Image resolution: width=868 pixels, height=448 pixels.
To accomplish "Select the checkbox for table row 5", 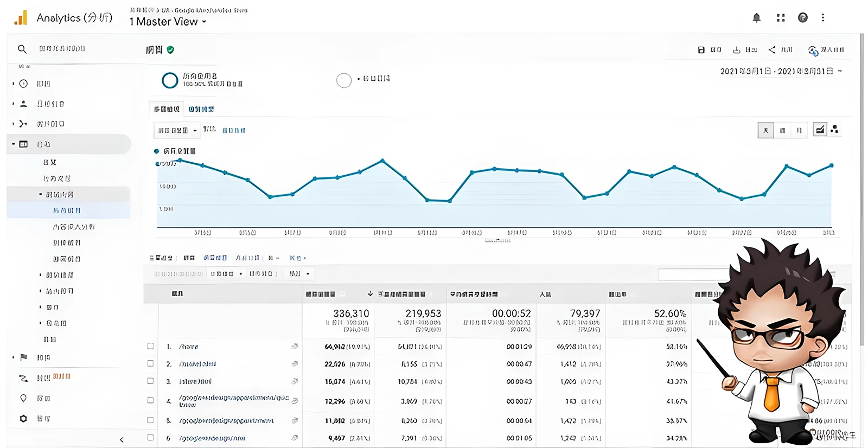I will tap(151, 420).
